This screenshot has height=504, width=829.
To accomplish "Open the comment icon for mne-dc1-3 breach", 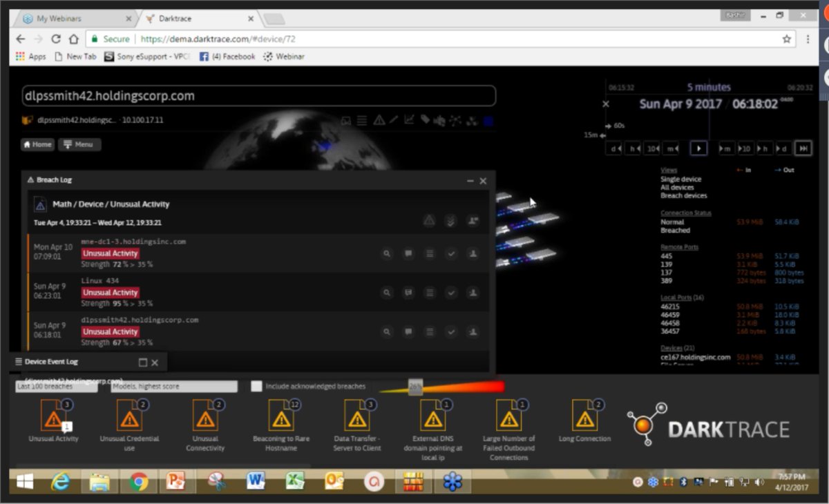I will [x=408, y=253].
